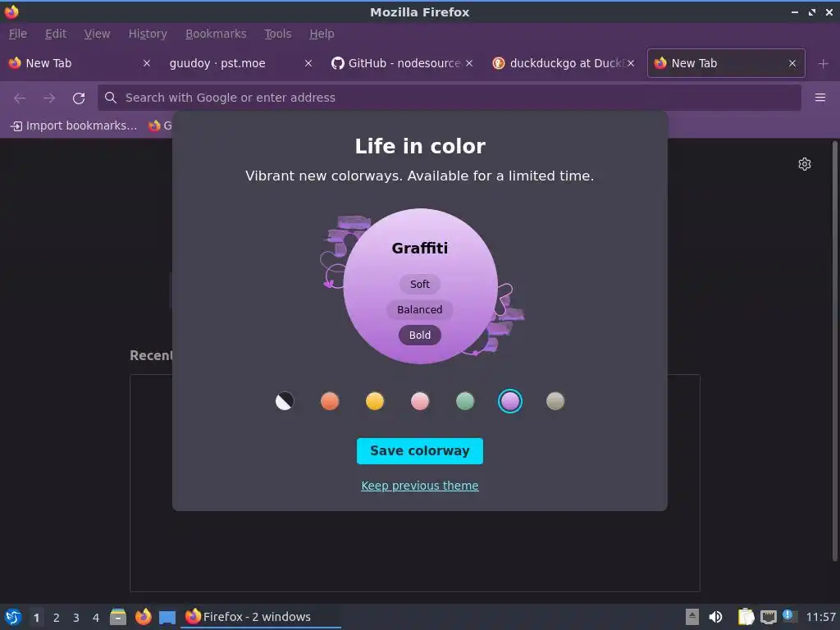
Task: Click the Save colorway button
Action: 419,451
